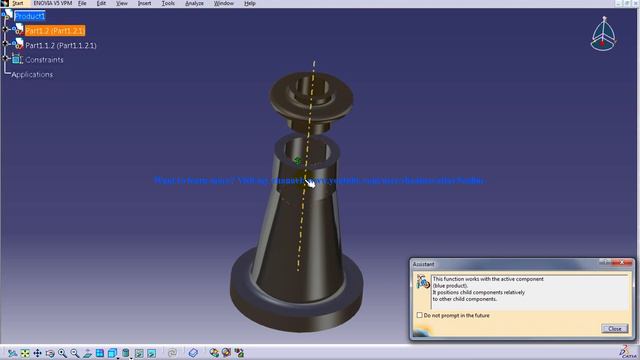The height and width of the screenshot is (360, 640).
Task: Click the CATIA logo at bottom right
Action: click(628, 352)
